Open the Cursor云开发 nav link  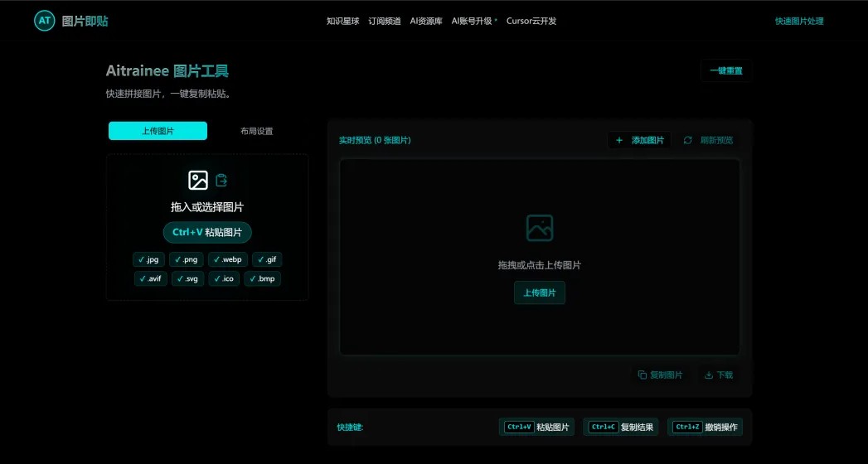(x=531, y=21)
